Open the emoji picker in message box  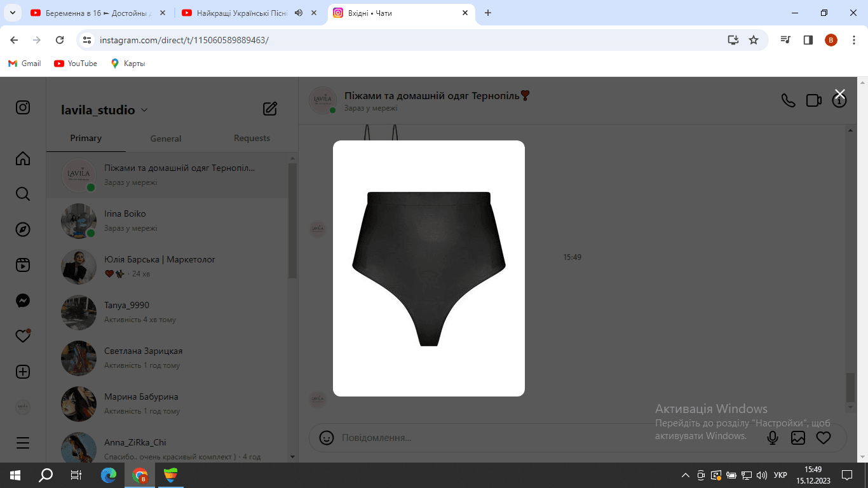[327, 438]
